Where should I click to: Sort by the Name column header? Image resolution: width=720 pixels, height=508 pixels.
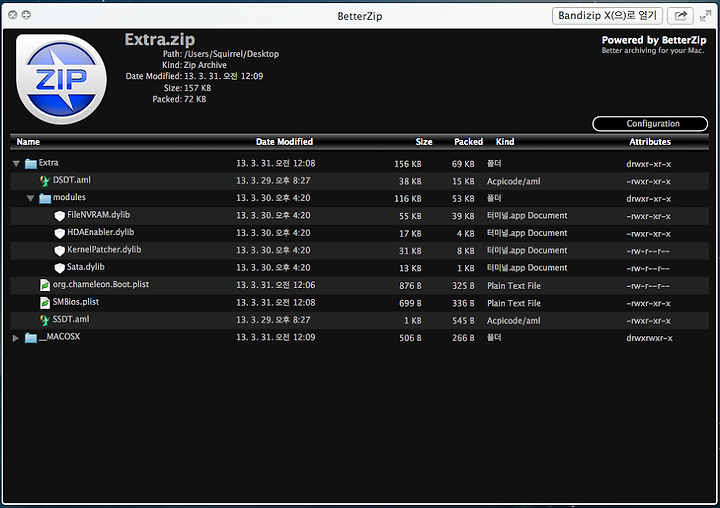pyautogui.click(x=28, y=142)
